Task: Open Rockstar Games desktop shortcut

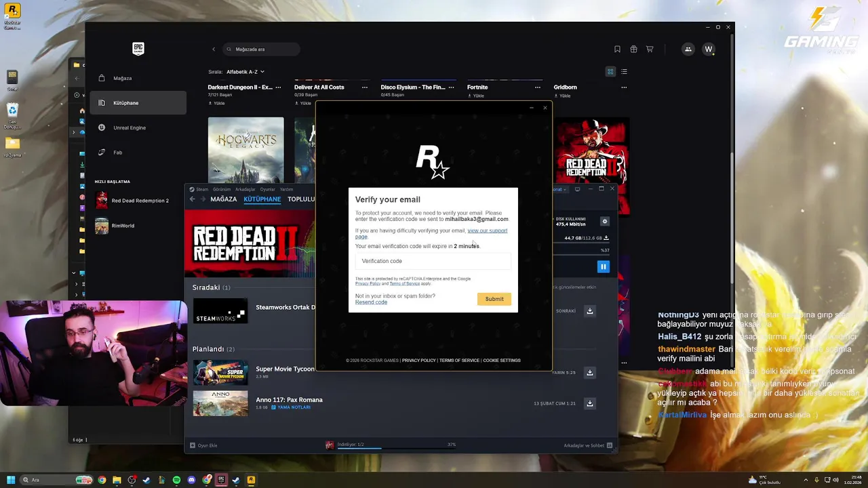Action: pos(12,16)
